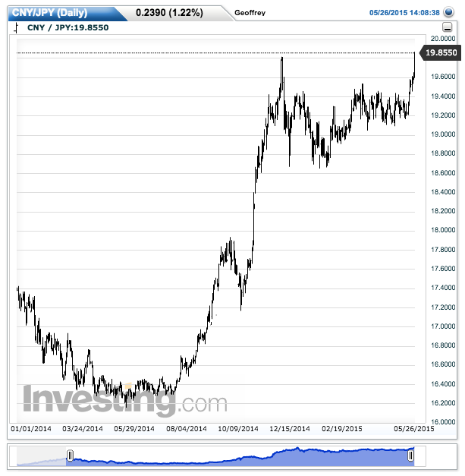The width and height of the screenshot is (465, 476).
Task: Click the 19.8550 current price tag
Action: tap(441, 53)
